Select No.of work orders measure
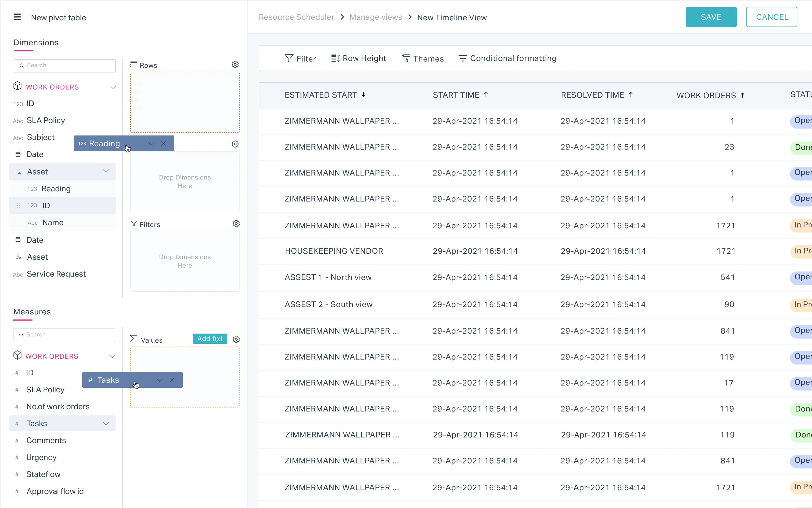Image resolution: width=812 pixels, height=508 pixels. pos(58,407)
